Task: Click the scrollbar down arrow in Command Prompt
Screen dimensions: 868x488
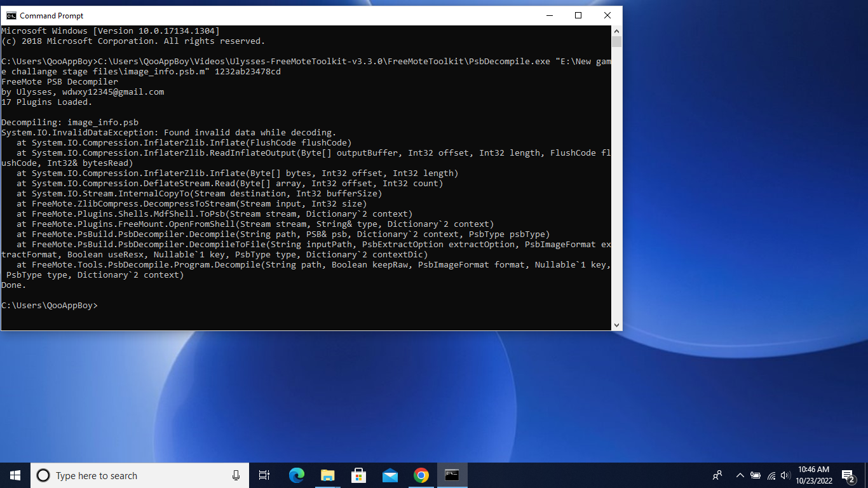Action: point(616,325)
